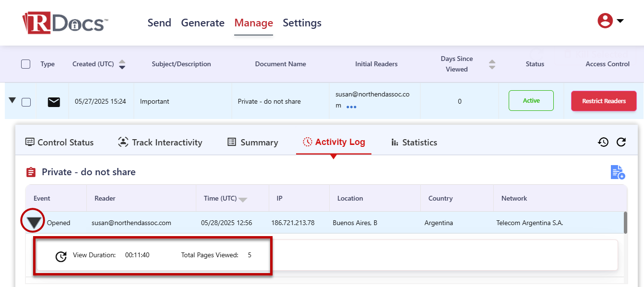Click the Buenos Aires, B location cell

point(355,223)
